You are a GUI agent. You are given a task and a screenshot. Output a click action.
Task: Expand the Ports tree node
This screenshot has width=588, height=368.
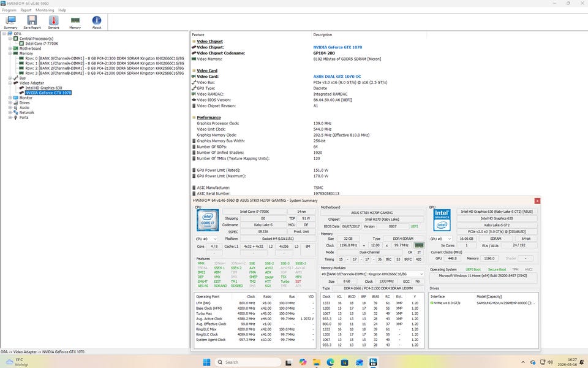(10, 117)
